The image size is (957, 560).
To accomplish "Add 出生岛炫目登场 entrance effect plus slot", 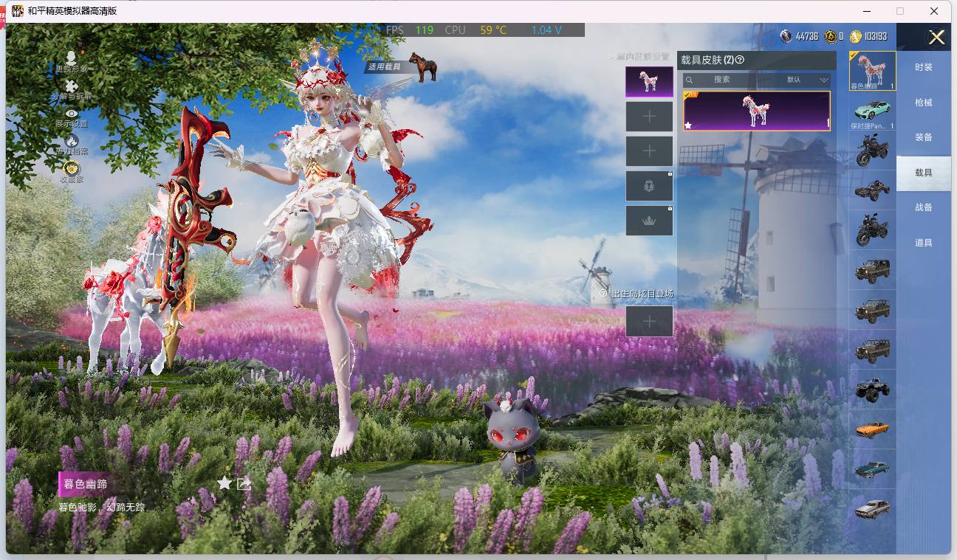I will click(649, 321).
